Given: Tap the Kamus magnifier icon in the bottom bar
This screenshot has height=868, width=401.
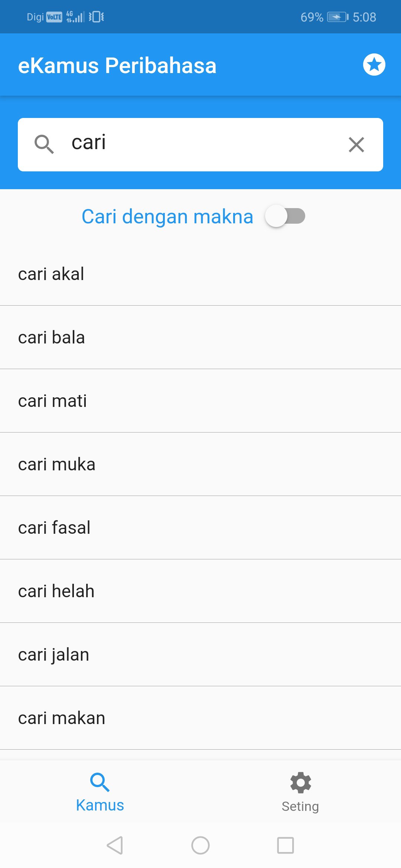Looking at the screenshot, I should (100, 782).
